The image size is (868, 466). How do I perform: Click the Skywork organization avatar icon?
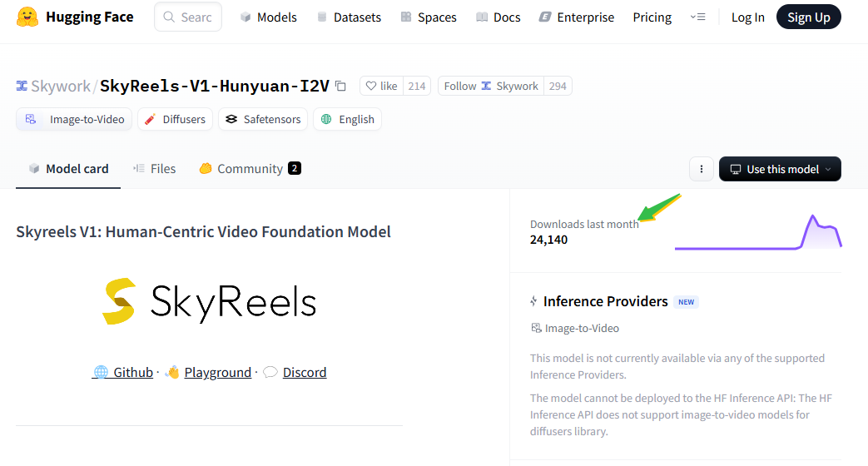coord(22,86)
